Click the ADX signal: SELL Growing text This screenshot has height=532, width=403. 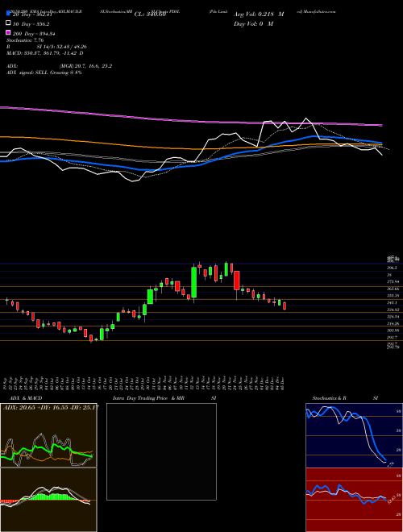(44, 73)
